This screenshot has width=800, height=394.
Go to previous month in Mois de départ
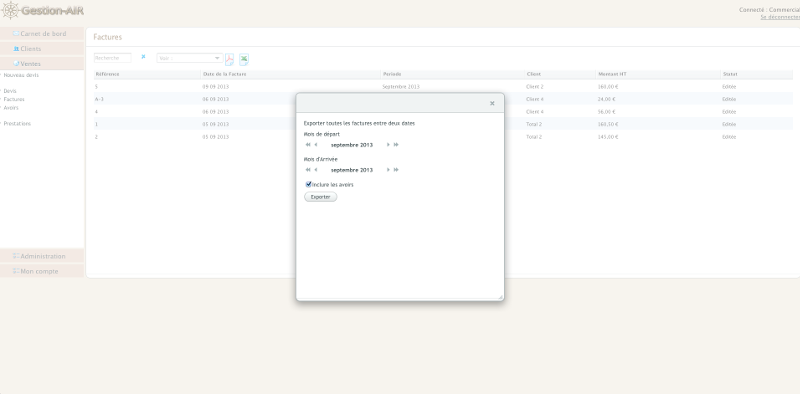pos(316,145)
